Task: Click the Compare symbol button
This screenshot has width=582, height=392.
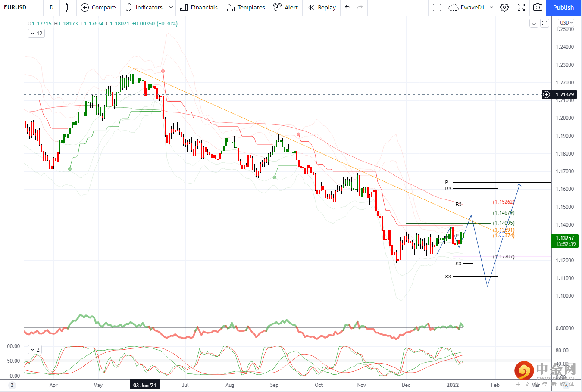Action: tap(98, 7)
